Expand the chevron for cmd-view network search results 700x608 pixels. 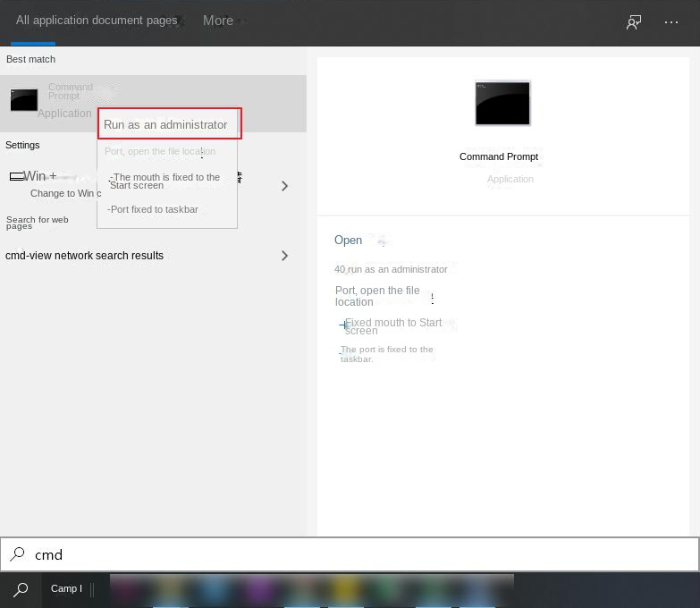tap(284, 256)
